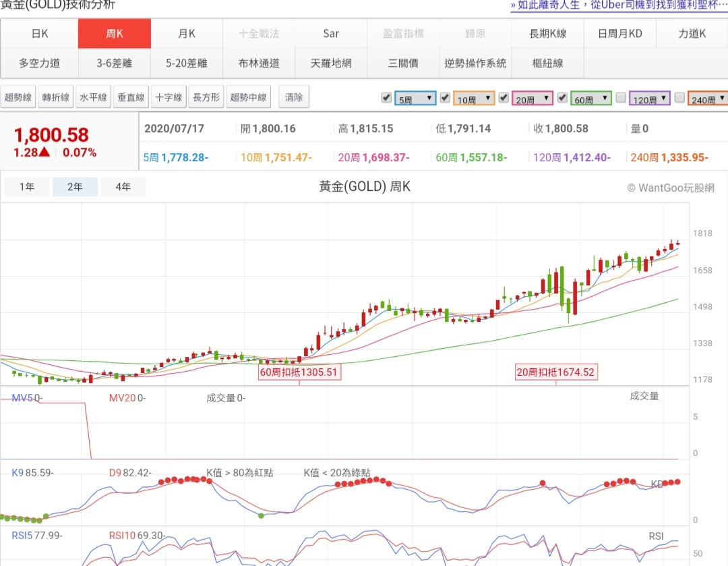The width and height of the screenshot is (728, 566).
Task: Select the 轉折線 drawing tool
Action: pyautogui.click(x=56, y=97)
